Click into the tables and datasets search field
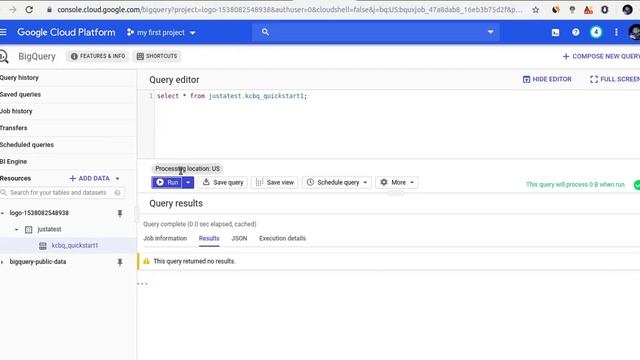The width and height of the screenshot is (640, 360). (x=62, y=193)
